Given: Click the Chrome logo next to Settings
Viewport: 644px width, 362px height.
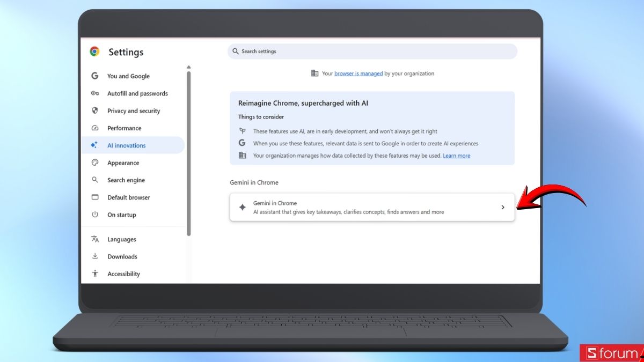Looking at the screenshot, I should 94,51.
